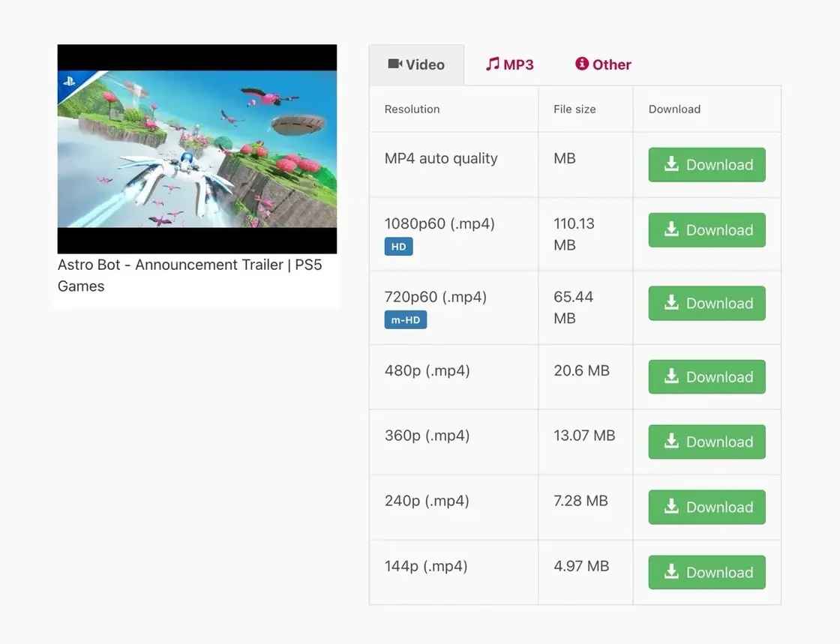Open the MP3 tab
This screenshot has height=644, width=840.
(x=509, y=64)
